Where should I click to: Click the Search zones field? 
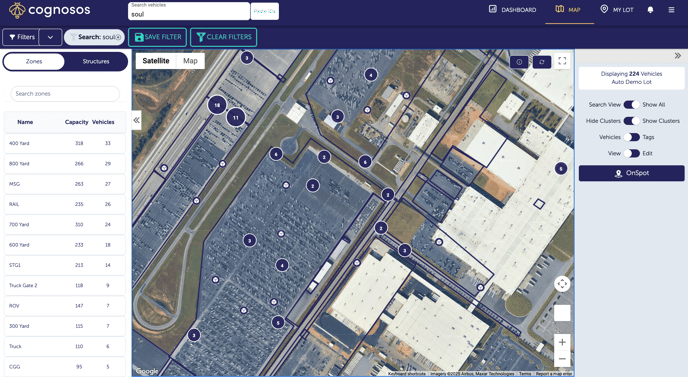point(65,93)
